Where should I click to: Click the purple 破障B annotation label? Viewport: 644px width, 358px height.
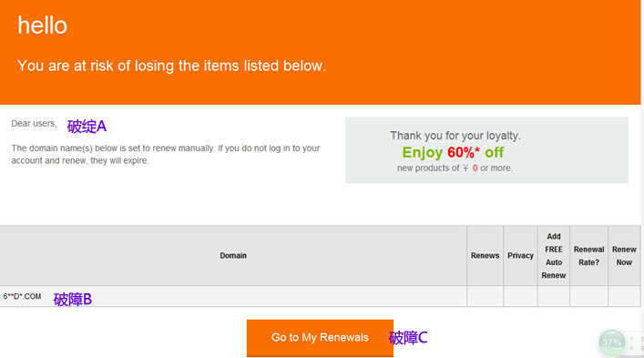tap(73, 300)
